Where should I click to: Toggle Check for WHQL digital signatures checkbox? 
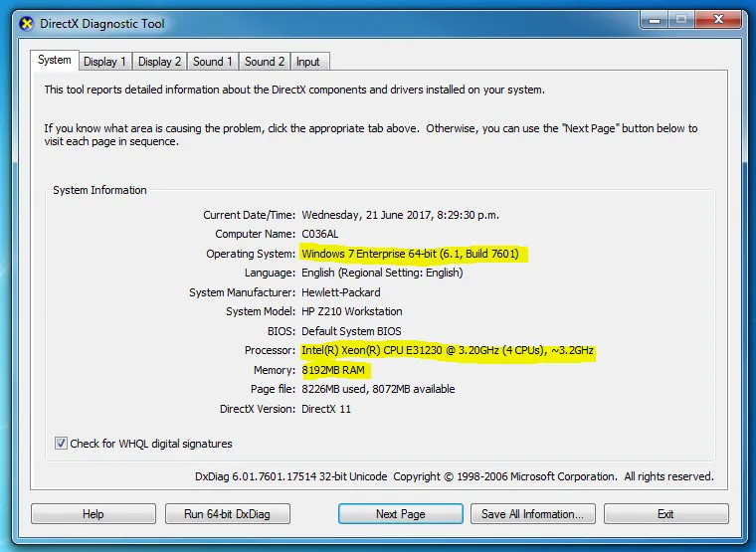pyautogui.click(x=61, y=443)
